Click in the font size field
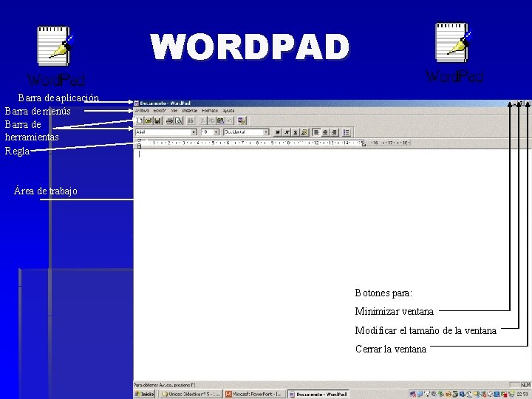The width and height of the screenshot is (532, 399). [x=207, y=132]
